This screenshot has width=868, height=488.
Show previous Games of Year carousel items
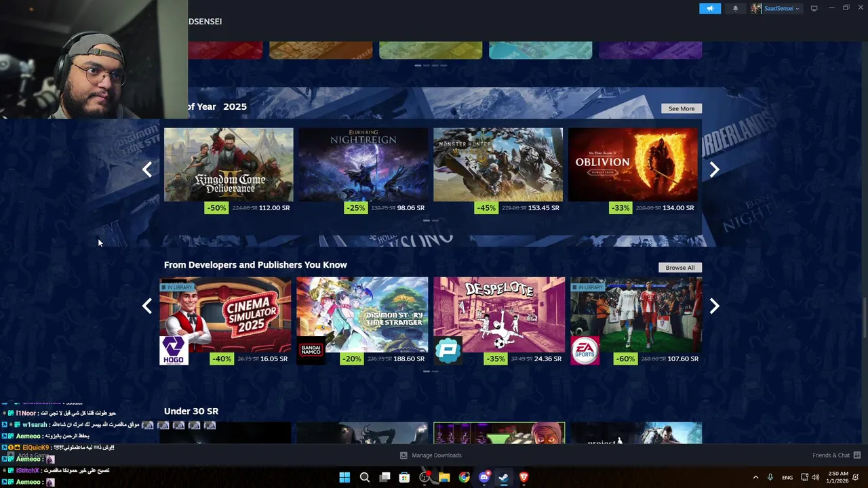(x=146, y=169)
